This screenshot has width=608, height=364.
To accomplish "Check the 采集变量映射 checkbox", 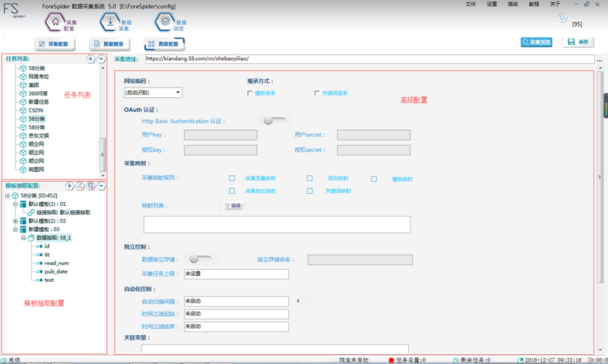I will point(232,179).
